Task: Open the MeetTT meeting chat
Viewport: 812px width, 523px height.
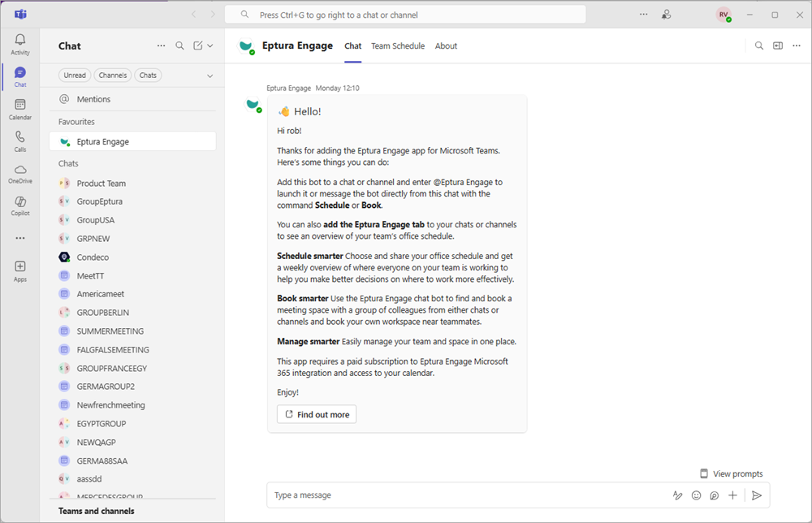Action: point(132,276)
